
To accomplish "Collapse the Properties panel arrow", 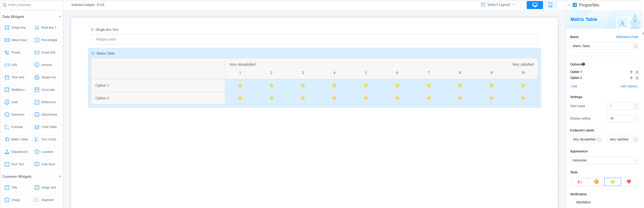I will point(569,5).
